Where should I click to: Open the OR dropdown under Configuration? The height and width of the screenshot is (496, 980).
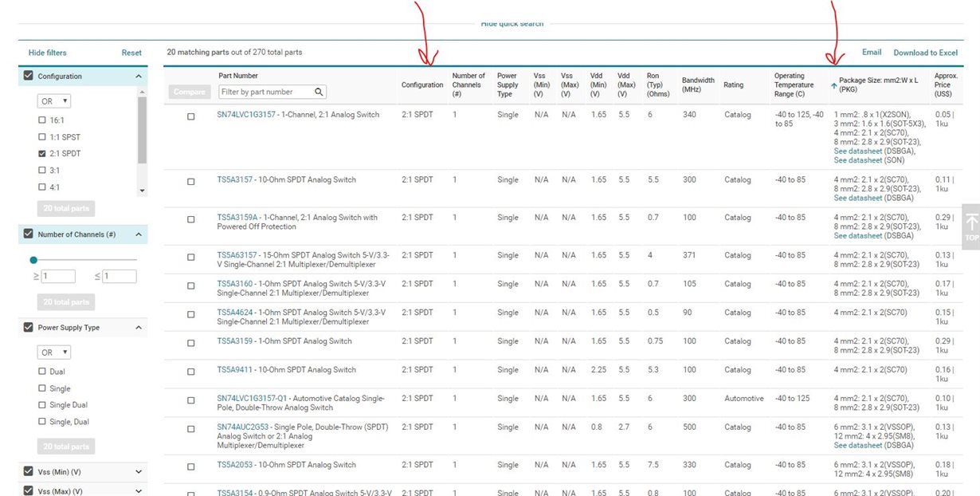point(54,101)
